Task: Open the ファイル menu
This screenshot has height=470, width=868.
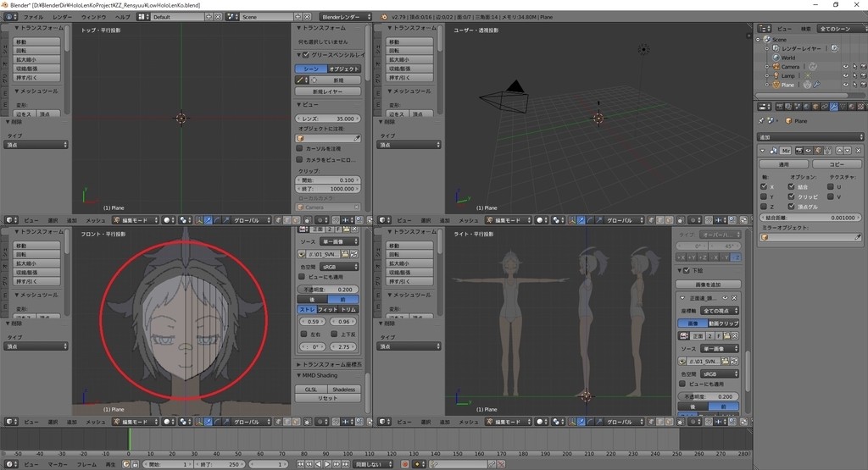Action: click(33, 17)
